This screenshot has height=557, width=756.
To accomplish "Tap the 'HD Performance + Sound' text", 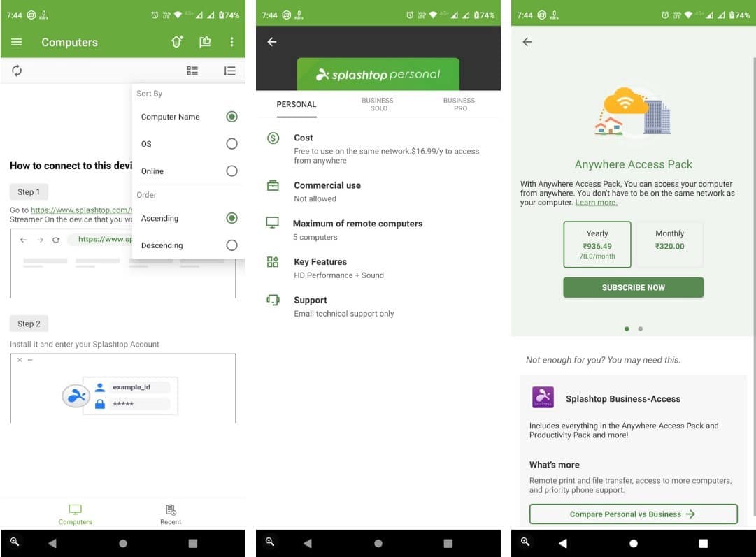I will click(x=339, y=275).
